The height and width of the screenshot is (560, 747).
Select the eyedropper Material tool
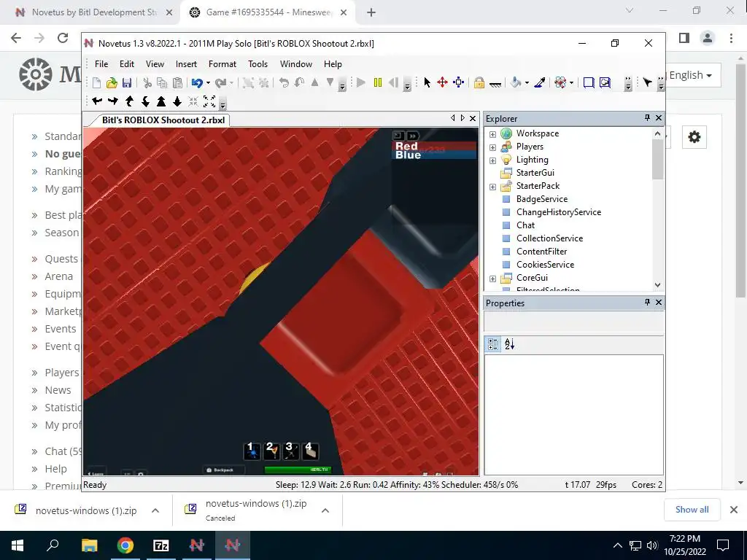pyautogui.click(x=540, y=83)
